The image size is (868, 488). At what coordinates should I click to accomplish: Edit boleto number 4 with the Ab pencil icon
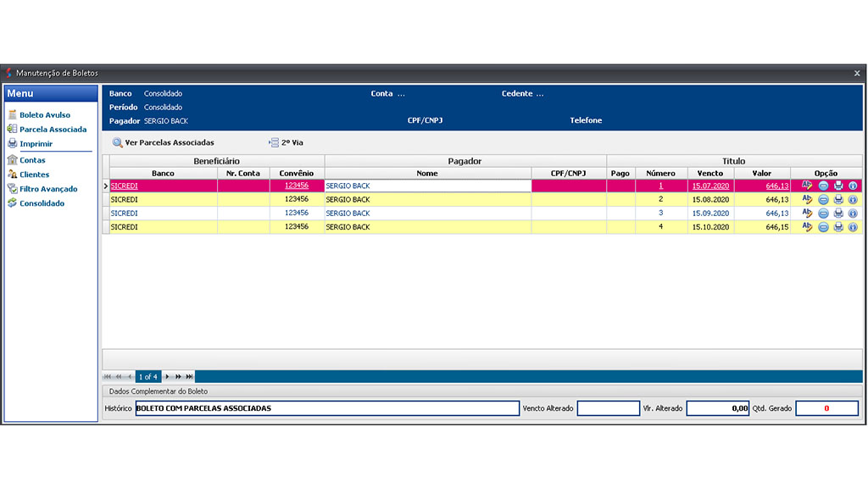click(807, 227)
